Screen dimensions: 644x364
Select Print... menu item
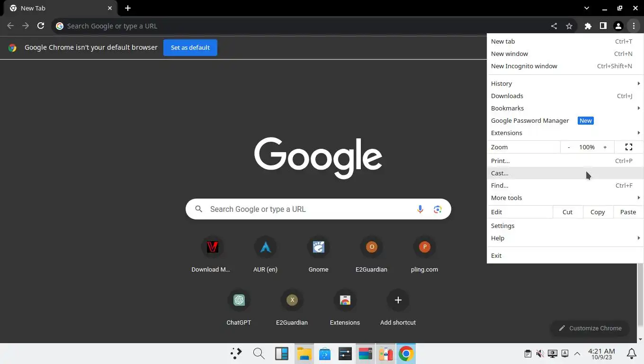point(565,161)
